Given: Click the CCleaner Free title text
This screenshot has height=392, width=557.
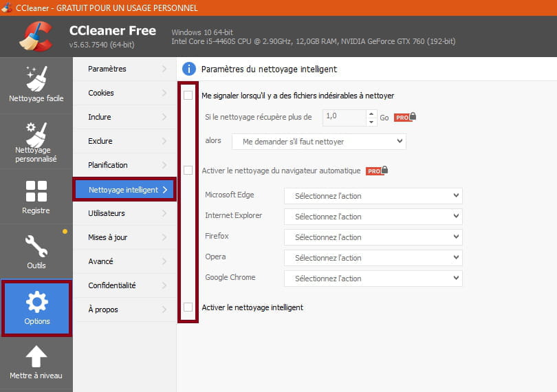Looking at the screenshot, I should pos(113,30).
